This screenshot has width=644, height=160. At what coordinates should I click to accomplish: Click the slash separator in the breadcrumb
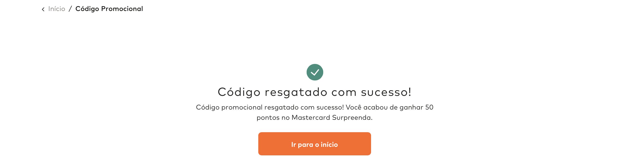point(70,9)
